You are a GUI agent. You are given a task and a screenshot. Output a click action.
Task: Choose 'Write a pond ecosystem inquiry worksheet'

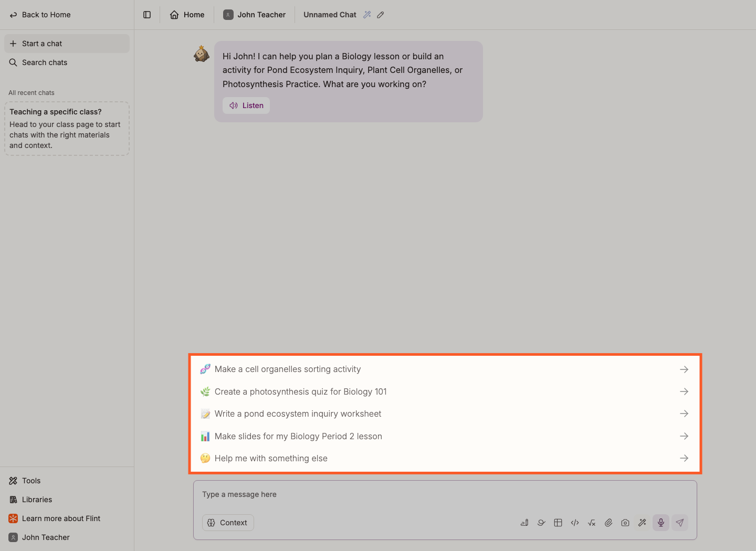[445, 414]
